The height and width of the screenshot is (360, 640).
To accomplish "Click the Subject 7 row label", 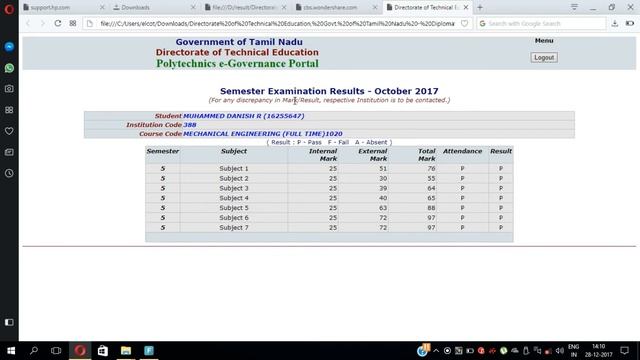I will click(233, 227).
